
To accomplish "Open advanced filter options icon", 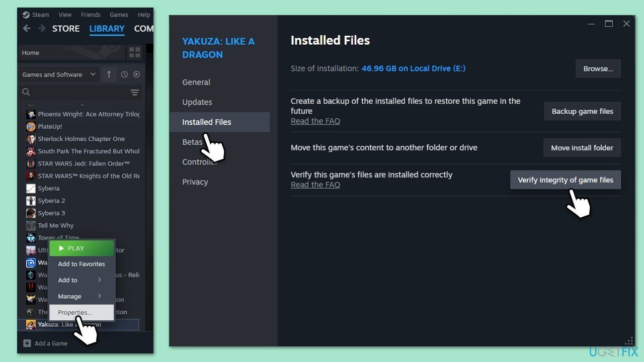I will click(x=134, y=92).
